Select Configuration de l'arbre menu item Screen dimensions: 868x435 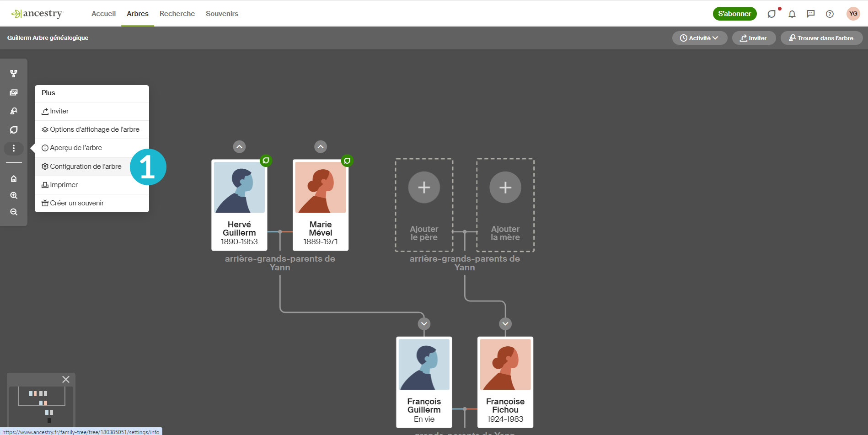(x=86, y=166)
